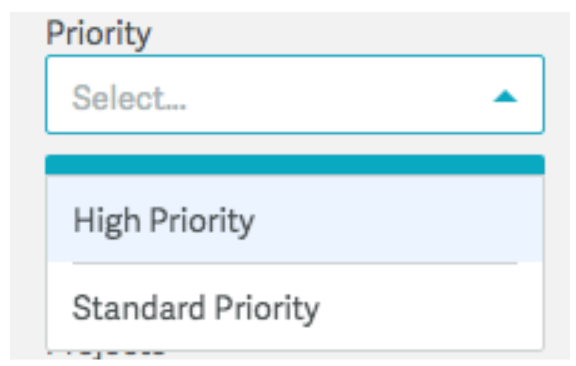Focus the Priority combo box
Image resolution: width=576 pixels, height=366 pixels.
point(295,94)
